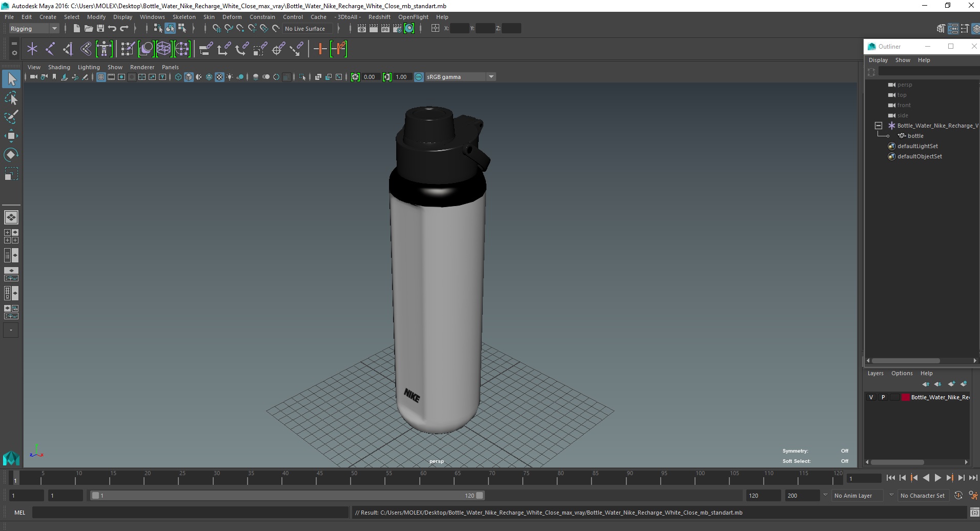The image size is (980, 531).
Task: Create a new scene file
Action: (x=76, y=29)
